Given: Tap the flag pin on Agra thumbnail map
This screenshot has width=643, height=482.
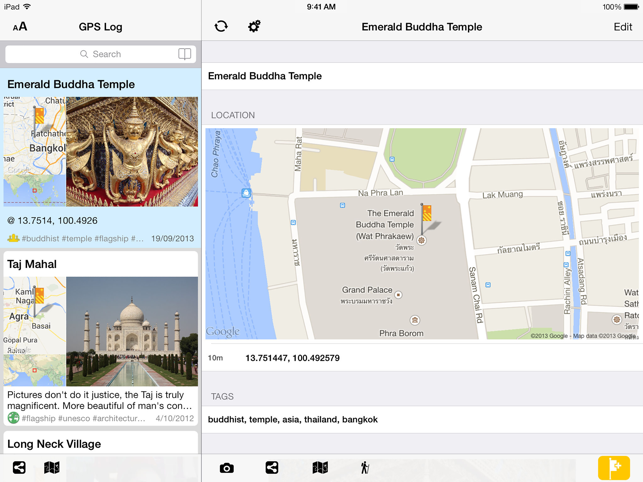Looking at the screenshot, I should [39, 297].
